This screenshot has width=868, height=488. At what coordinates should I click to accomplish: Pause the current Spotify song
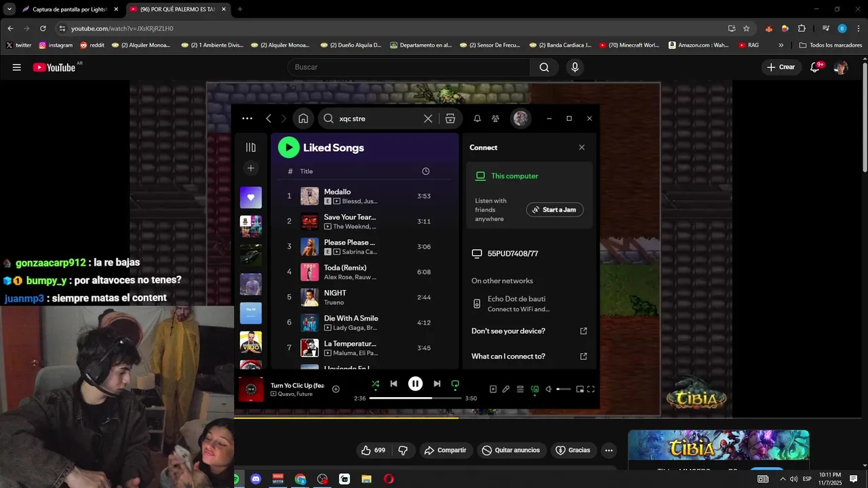click(x=415, y=384)
